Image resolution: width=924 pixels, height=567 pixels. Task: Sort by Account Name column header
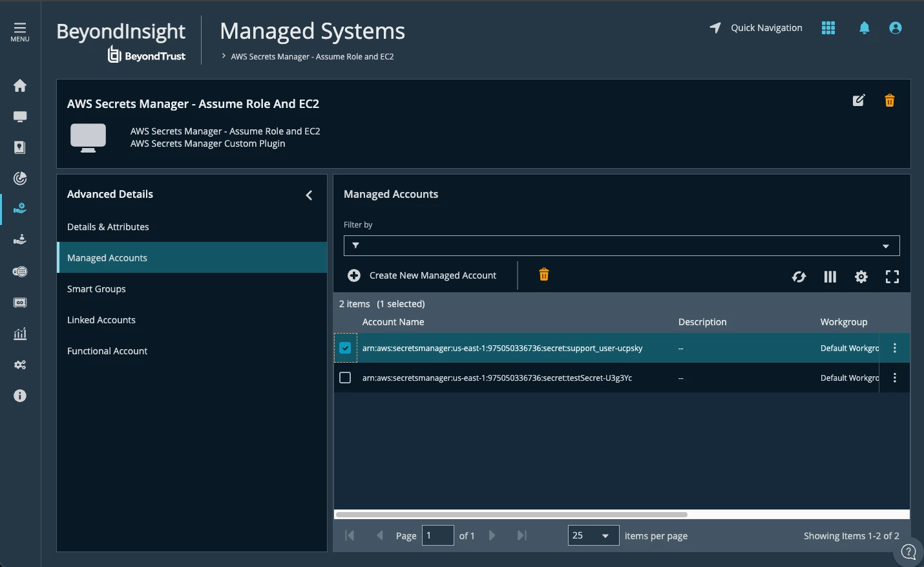(x=393, y=322)
